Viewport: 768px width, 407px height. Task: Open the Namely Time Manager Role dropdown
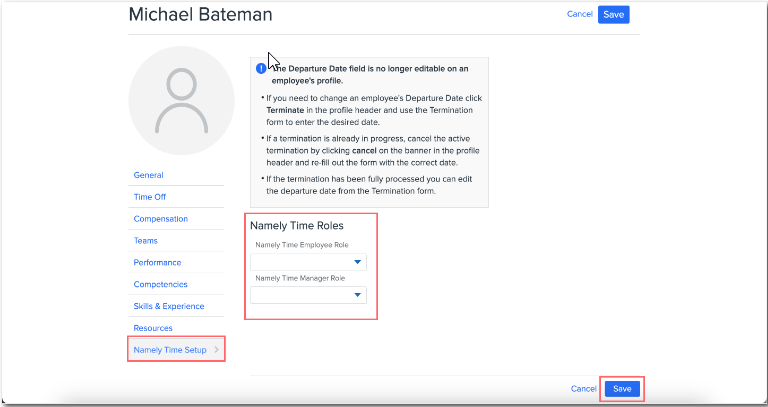pyautogui.click(x=308, y=295)
